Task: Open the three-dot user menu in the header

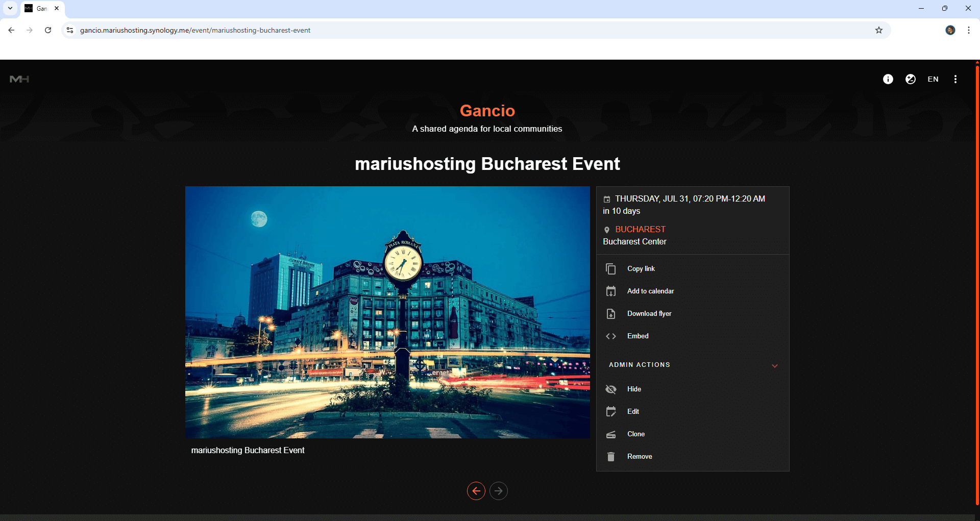Action: pyautogui.click(x=955, y=79)
